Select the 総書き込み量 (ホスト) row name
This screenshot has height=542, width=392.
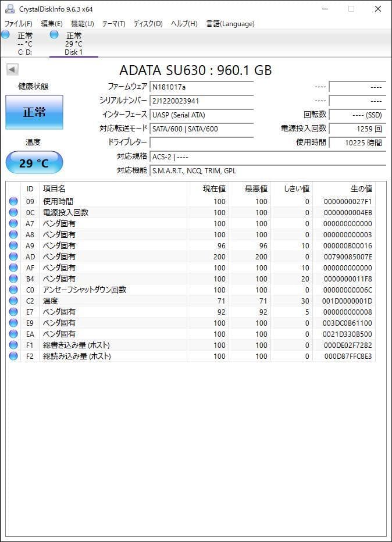coord(76,345)
